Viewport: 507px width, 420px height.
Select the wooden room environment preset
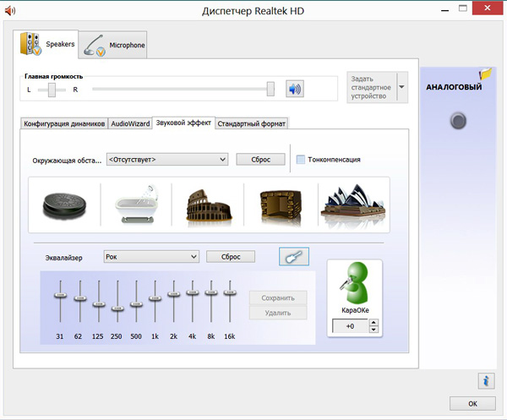click(280, 205)
